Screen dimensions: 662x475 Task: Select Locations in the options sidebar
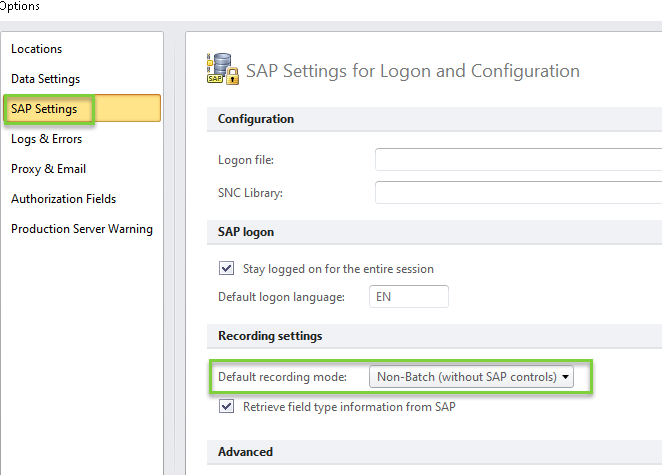[37, 49]
